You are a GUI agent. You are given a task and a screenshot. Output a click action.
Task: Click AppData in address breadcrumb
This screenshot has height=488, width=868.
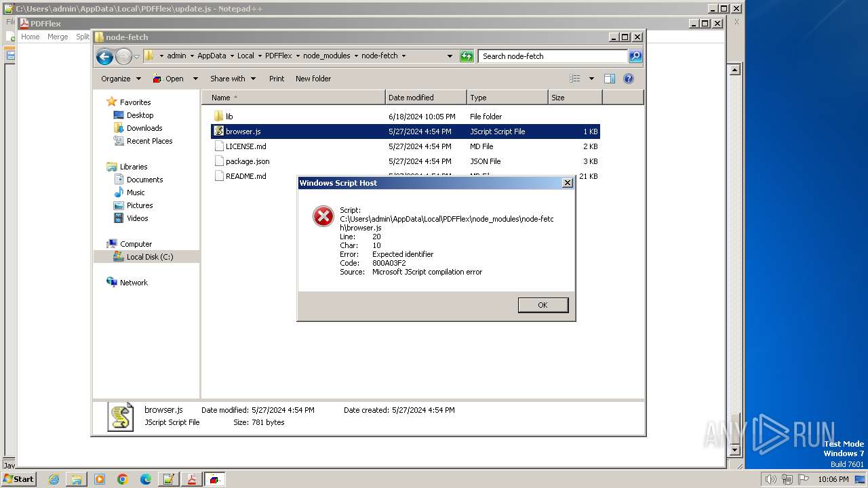212,56
